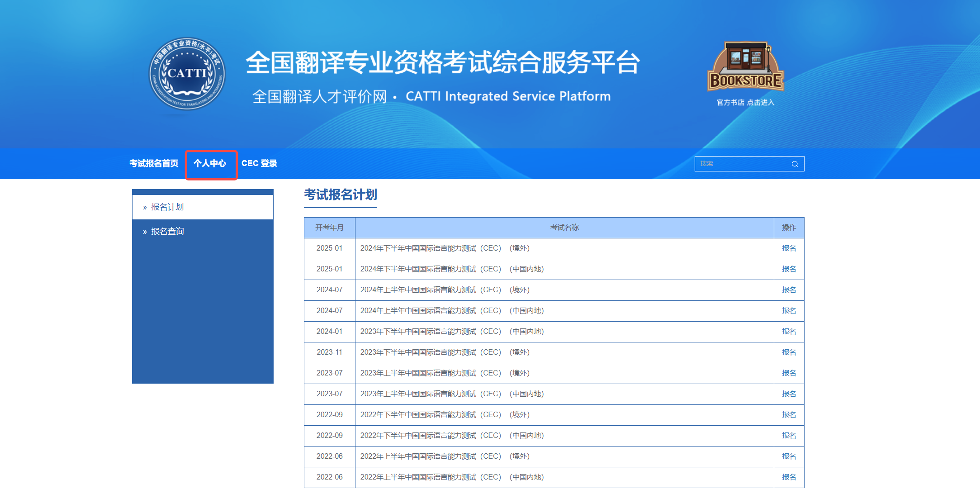Click the 操作 column header
The width and height of the screenshot is (980, 494).
click(x=789, y=228)
